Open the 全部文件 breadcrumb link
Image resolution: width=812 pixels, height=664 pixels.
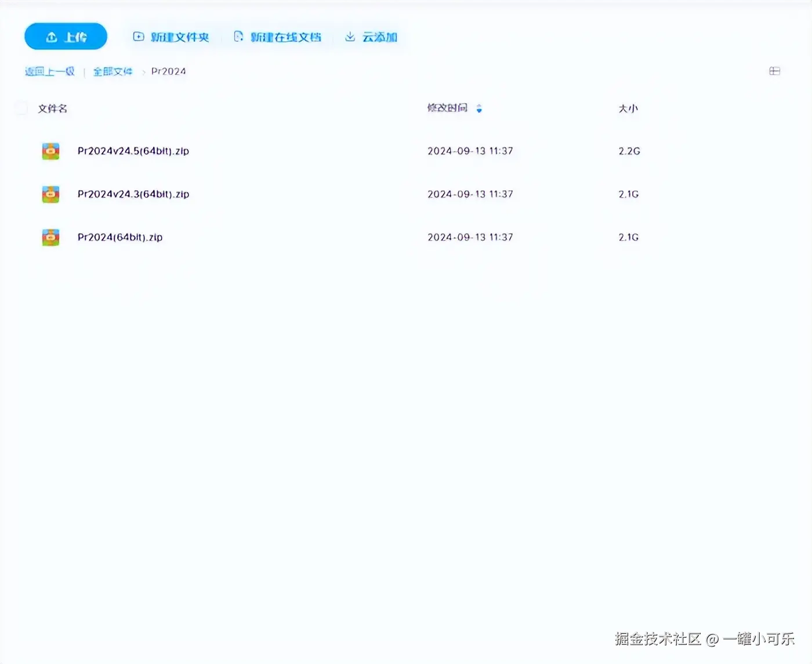(x=113, y=71)
